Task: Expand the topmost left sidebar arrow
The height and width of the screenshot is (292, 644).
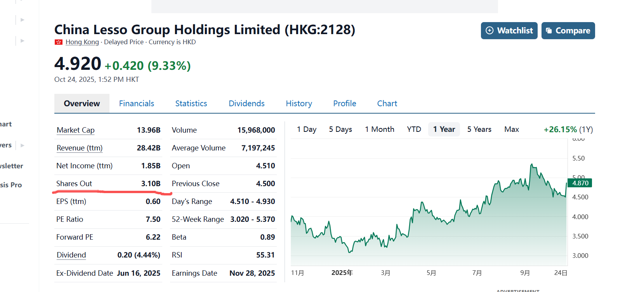Action: [x=22, y=20]
